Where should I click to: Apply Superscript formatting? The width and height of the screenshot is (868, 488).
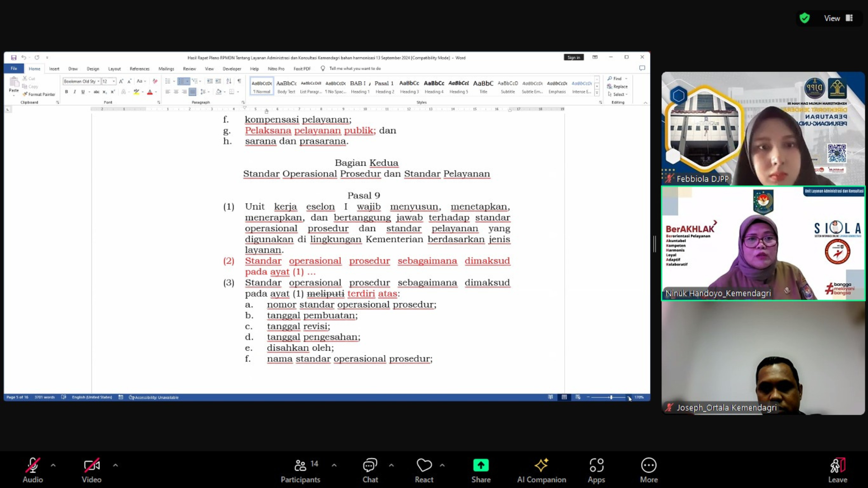113,92
